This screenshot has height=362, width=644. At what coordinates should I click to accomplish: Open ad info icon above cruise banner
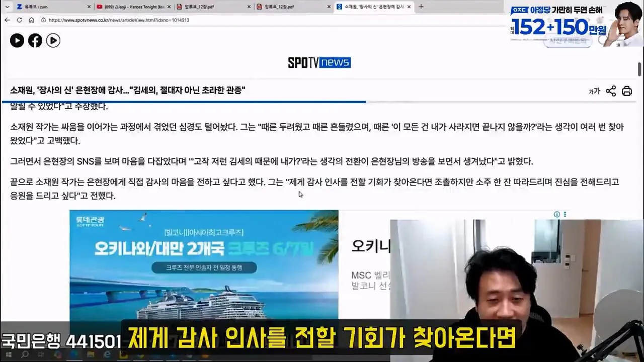point(557,215)
